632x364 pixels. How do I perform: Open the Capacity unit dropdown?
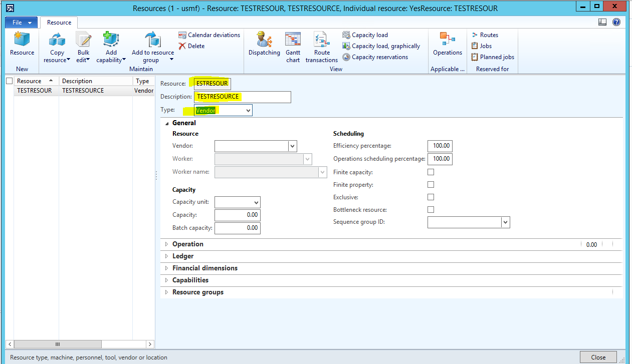click(x=256, y=202)
